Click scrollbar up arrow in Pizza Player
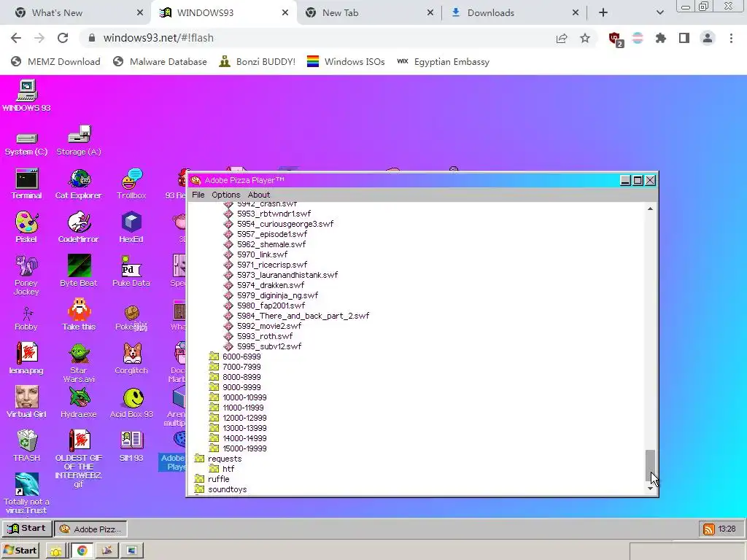This screenshot has height=560, width=747. pyautogui.click(x=650, y=209)
